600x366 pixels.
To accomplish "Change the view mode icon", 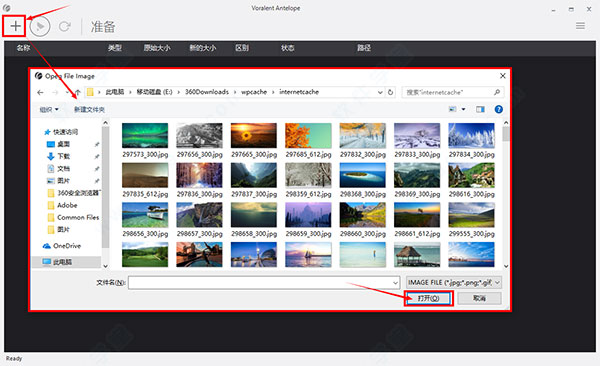I will pos(453,109).
